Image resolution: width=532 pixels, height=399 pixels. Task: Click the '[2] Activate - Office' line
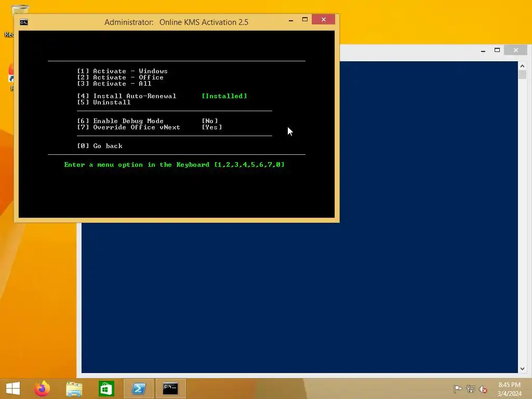(120, 77)
